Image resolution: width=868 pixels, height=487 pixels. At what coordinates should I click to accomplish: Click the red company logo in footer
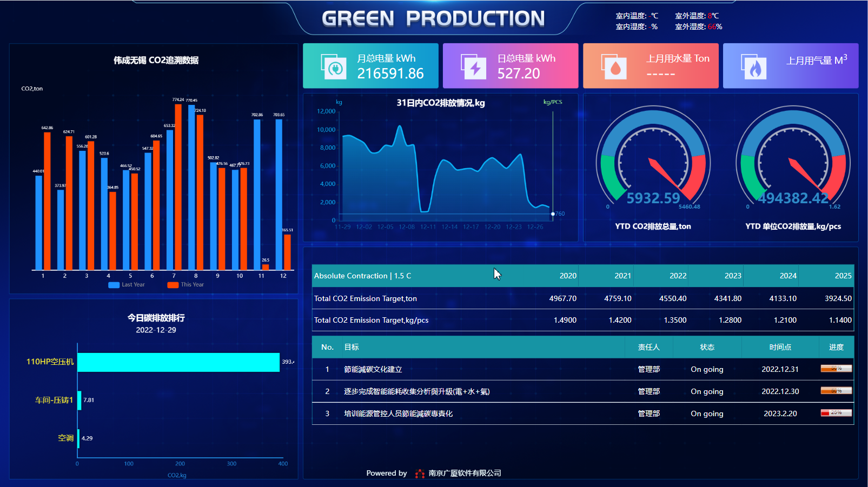[x=420, y=473]
